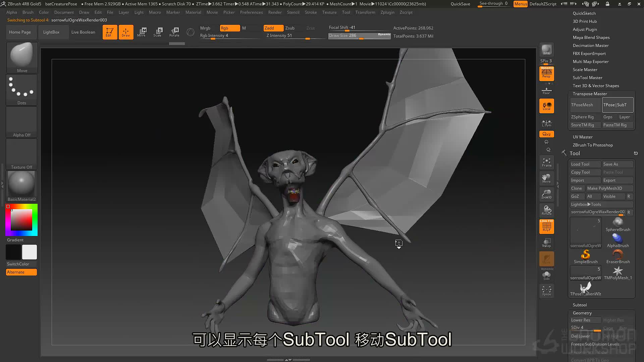Viewport: 644px width, 362px height.
Task: Open the BasicMaterial2 material selector
Action: (x=22, y=186)
